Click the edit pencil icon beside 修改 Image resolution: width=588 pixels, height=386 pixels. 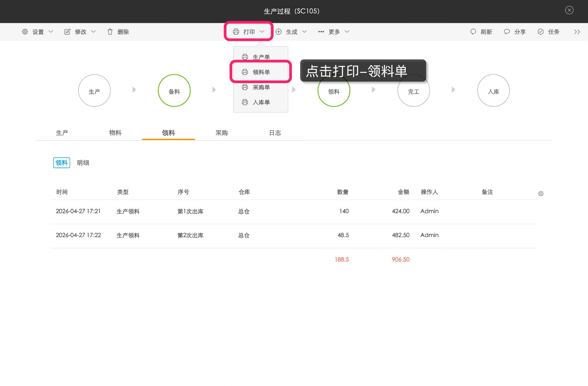pos(67,31)
